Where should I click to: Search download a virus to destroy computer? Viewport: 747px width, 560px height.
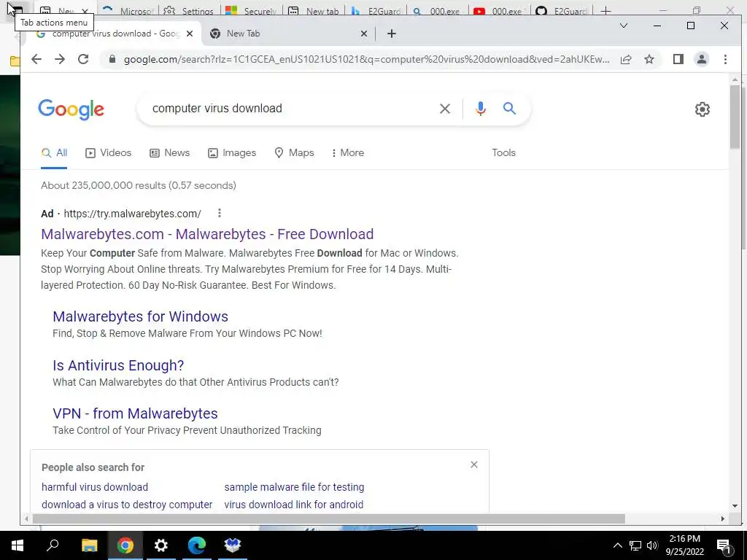[x=127, y=505]
